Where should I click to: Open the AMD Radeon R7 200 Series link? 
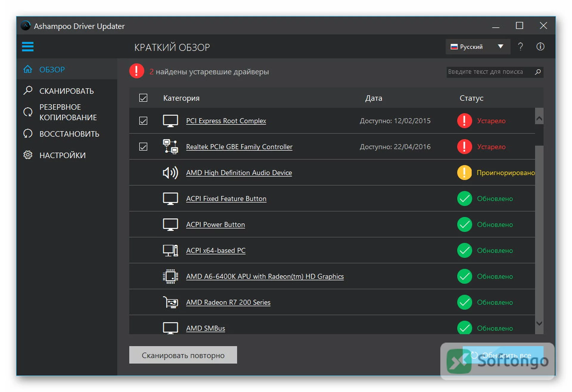pos(228,302)
